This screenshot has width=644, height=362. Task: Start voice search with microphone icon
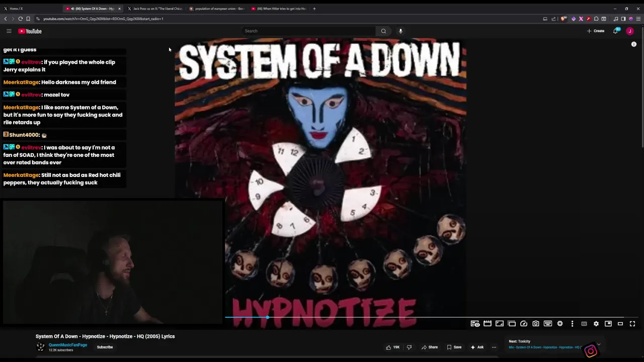[400, 31]
